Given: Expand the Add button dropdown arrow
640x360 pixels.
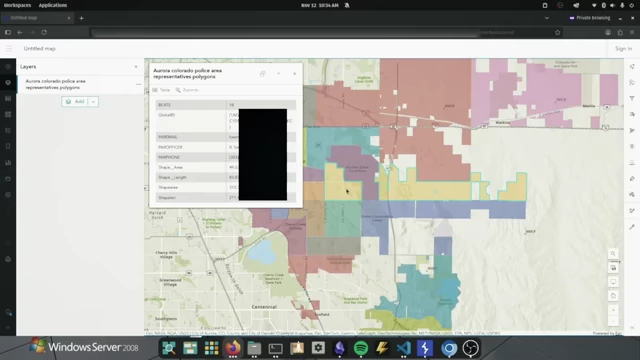Looking at the screenshot, I should [93, 102].
